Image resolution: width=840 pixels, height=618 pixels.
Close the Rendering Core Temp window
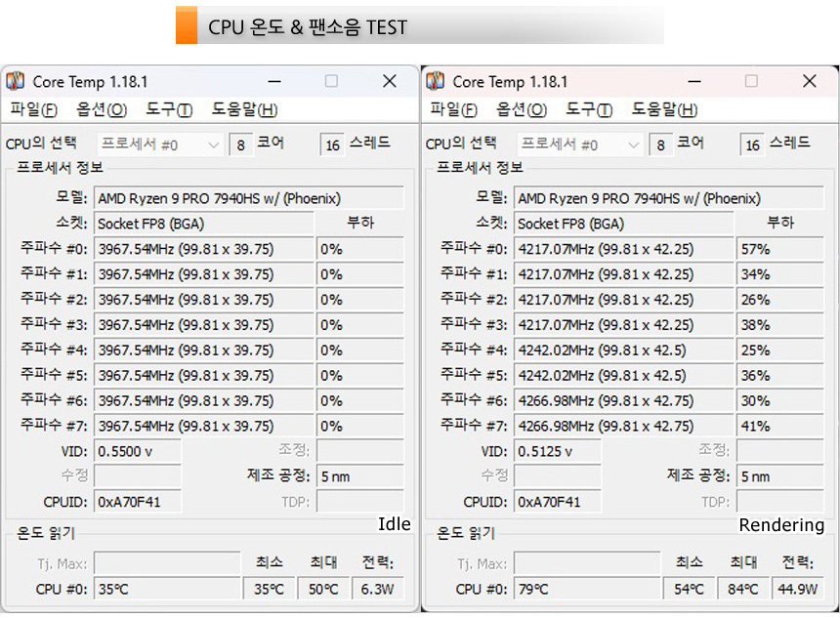810,81
